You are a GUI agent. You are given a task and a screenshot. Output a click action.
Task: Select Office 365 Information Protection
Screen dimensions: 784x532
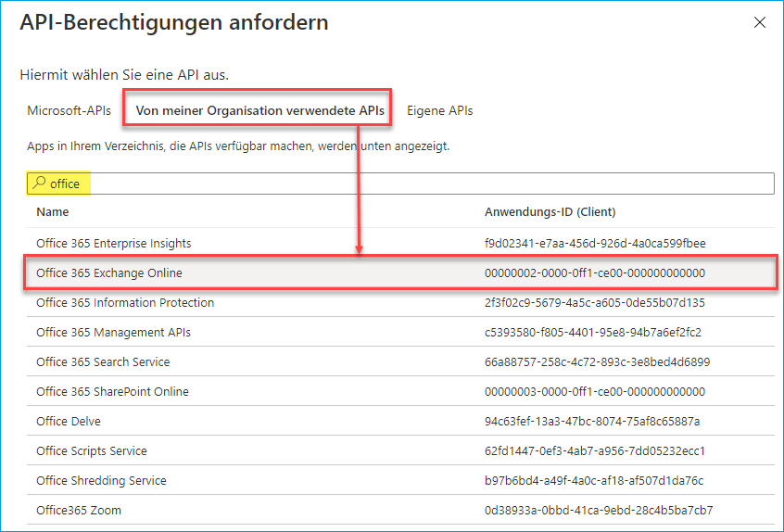point(125,302)
